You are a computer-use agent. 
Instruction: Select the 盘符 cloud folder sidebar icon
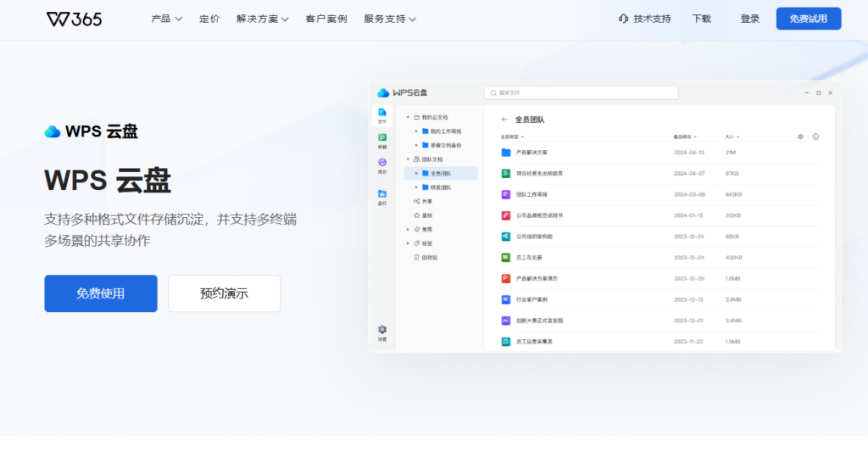tap(382, 198)
